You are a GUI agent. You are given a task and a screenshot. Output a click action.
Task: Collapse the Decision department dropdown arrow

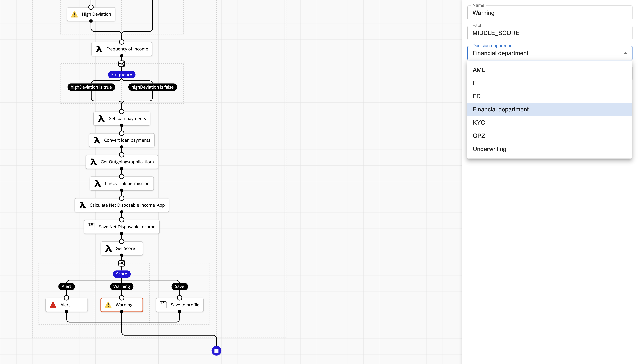(x=625, y=53)
